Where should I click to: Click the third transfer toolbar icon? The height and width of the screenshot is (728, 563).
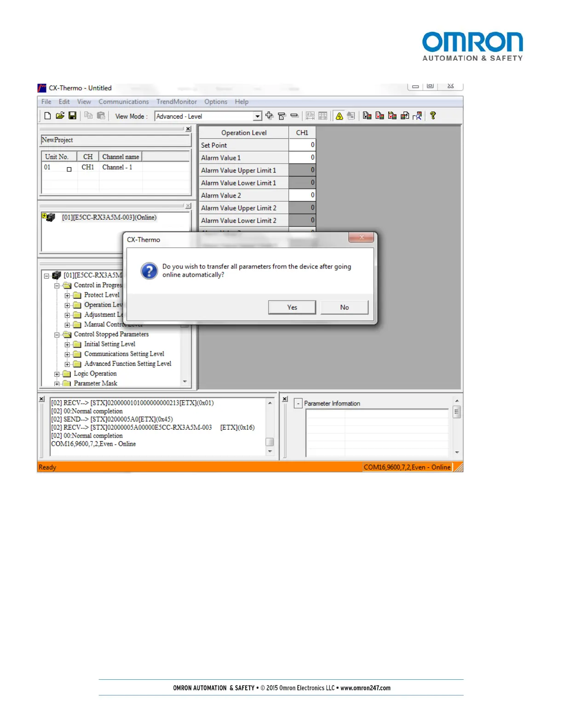392,116
